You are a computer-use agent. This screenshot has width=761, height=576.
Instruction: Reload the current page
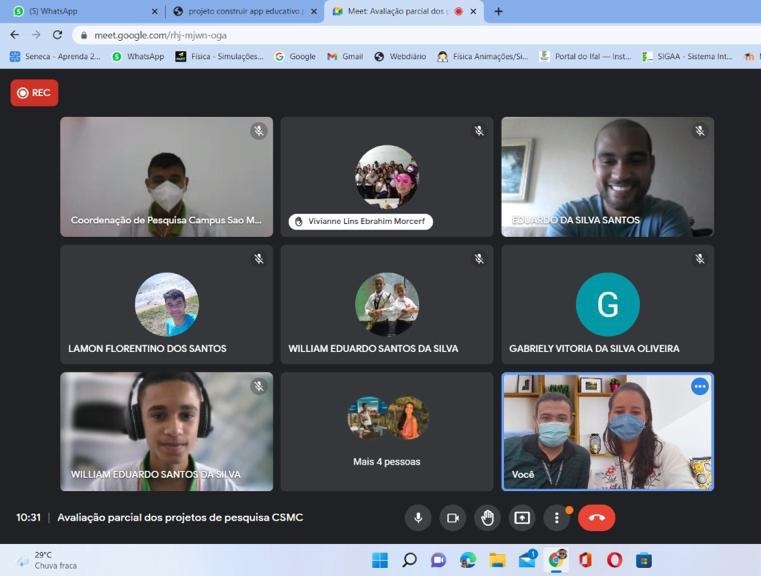(x=57, y=34)
